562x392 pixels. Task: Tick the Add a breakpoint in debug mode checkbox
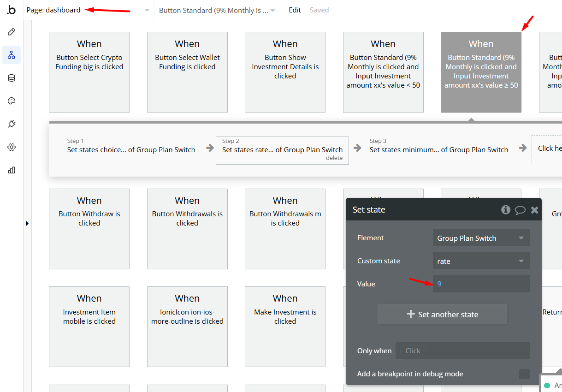pyautogui.click(x=524, y=374)
